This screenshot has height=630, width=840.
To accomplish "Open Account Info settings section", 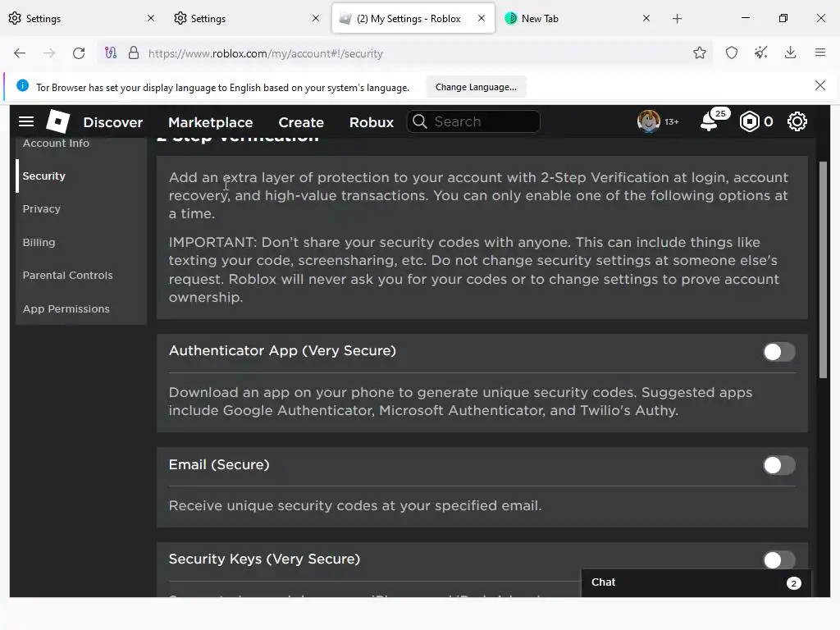I will tap(56, 143).
